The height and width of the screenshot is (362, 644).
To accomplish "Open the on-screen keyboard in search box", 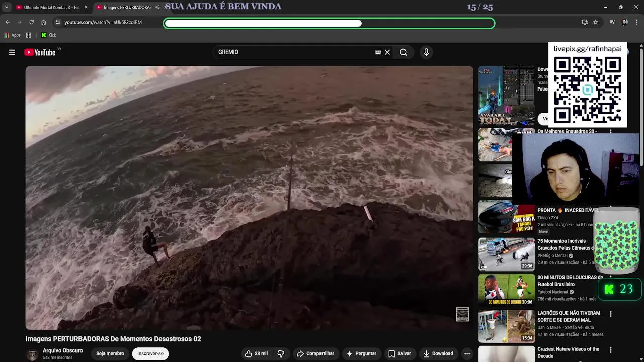I will 378,52.
